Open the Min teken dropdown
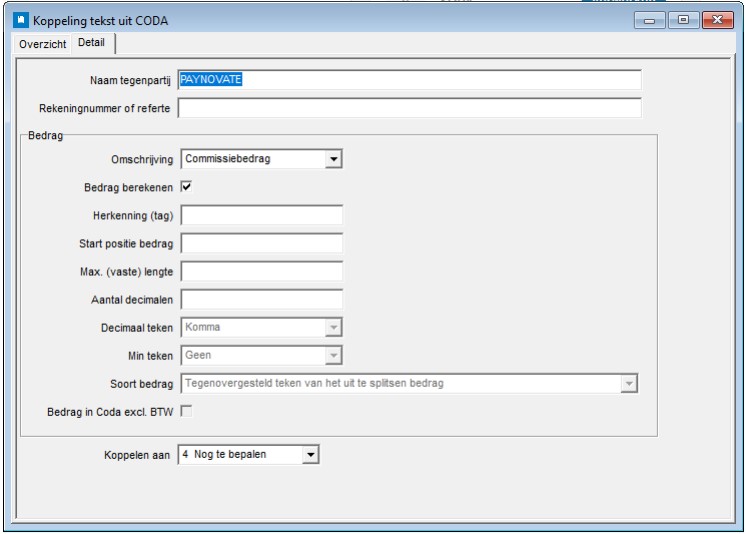 tap(334, 355)
